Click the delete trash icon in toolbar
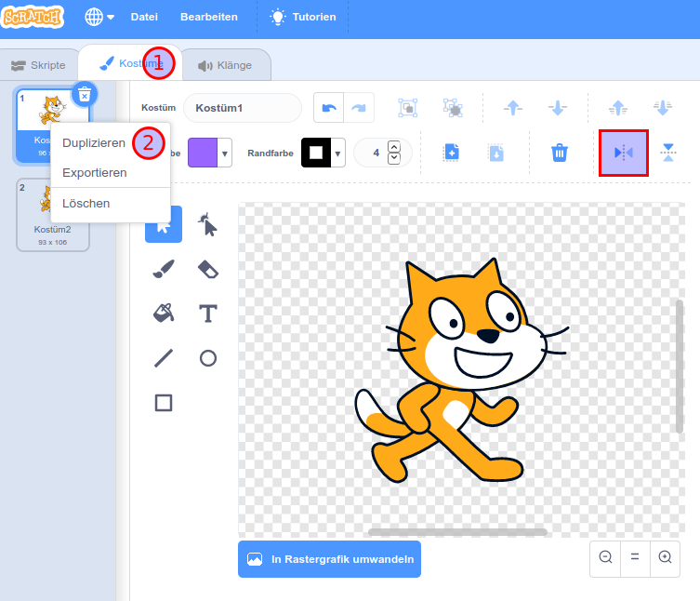This screenshot has height=601, width=700. point(560,153)
